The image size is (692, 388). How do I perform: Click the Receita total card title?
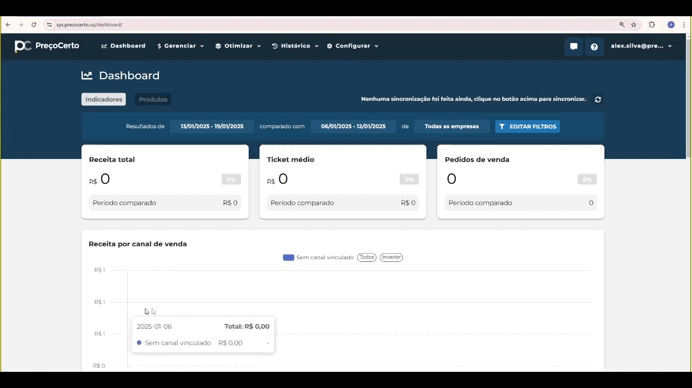click(112, 159)
